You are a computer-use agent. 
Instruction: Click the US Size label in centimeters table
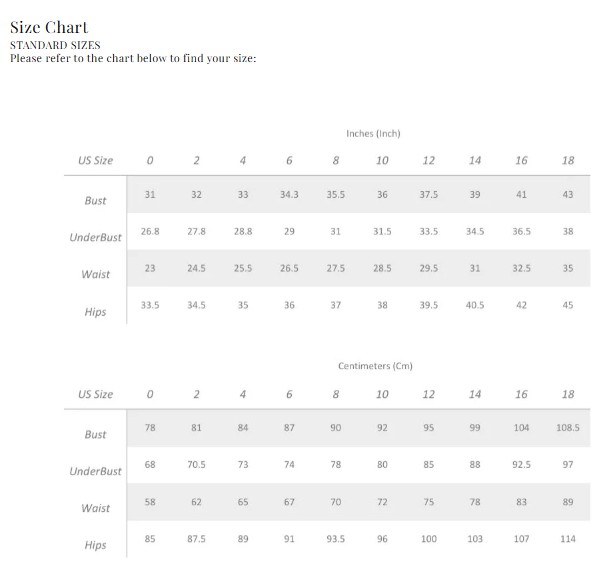pyautogui.click(x=96, y=394)
